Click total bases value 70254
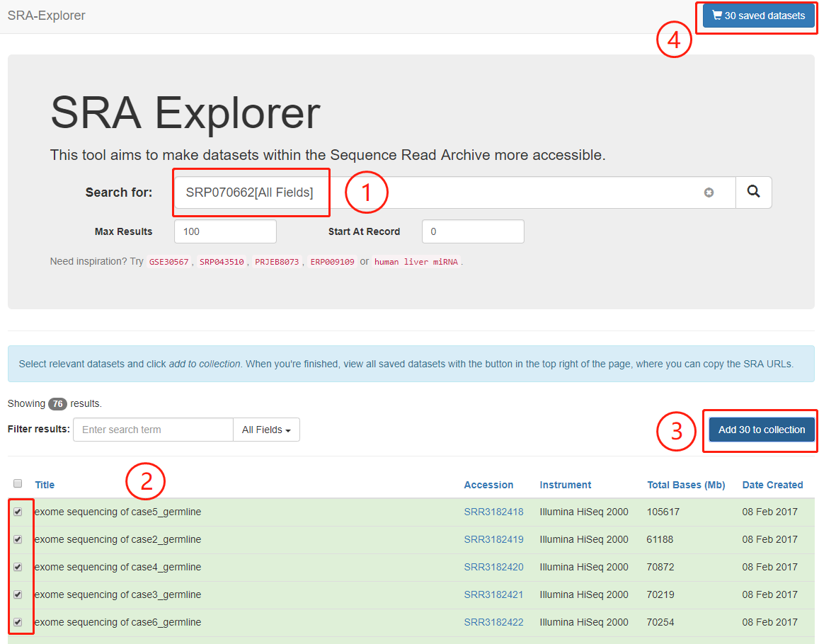This screenshot has height=644, width=819. click(x=660, y=622)
